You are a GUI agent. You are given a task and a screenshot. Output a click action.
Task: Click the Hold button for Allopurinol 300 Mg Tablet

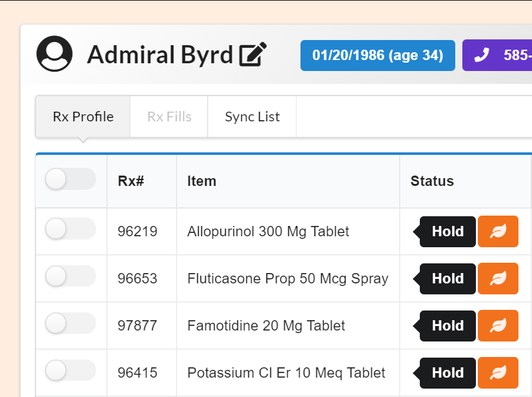click(x=448, y=231)
